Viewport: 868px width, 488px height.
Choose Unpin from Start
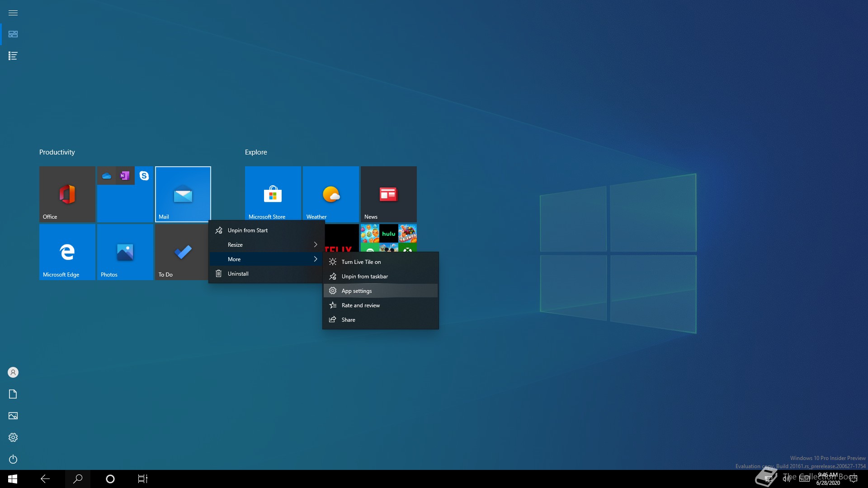pyautogui.click(x=267, y=230)
